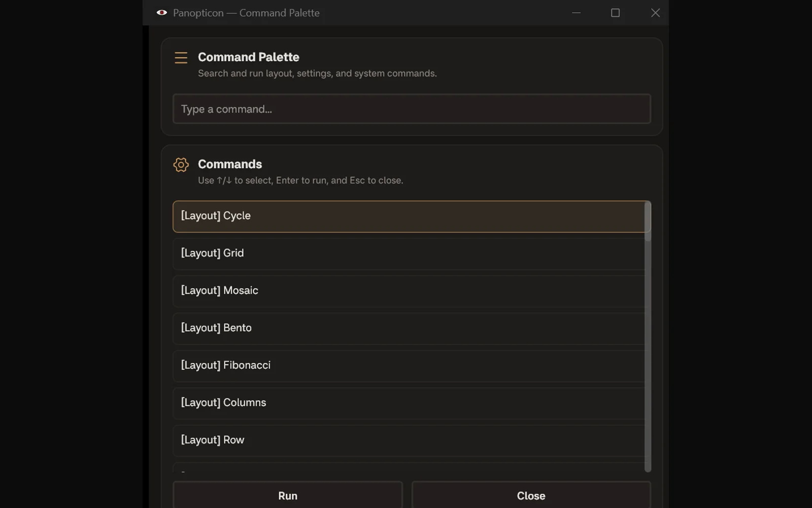
Task: Click the 'Command Palette' heading text
Action: [249, 57]
